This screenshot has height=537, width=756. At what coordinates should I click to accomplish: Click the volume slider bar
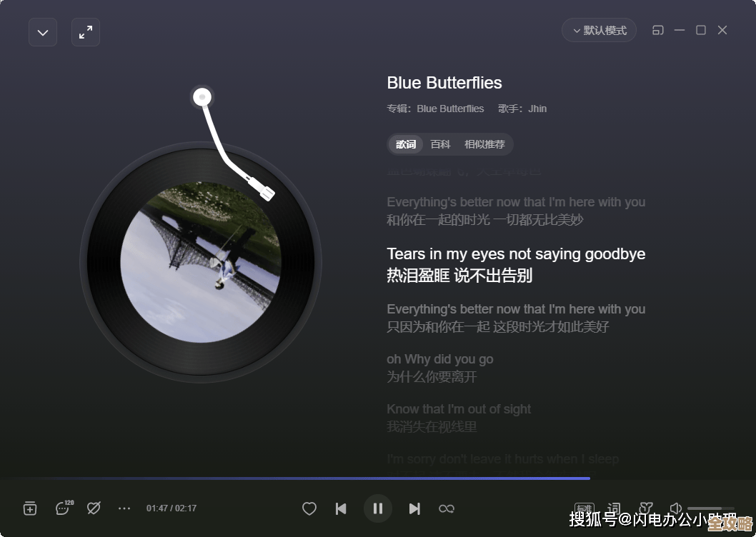711,508
